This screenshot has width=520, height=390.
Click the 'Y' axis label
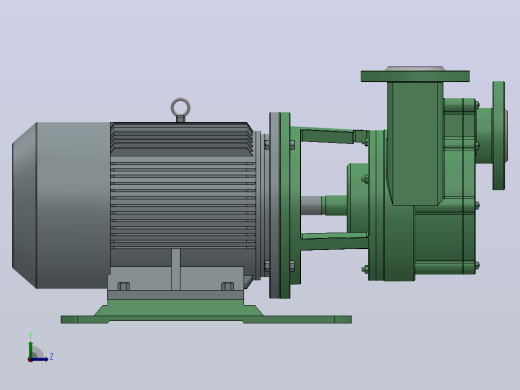(30, 336)
